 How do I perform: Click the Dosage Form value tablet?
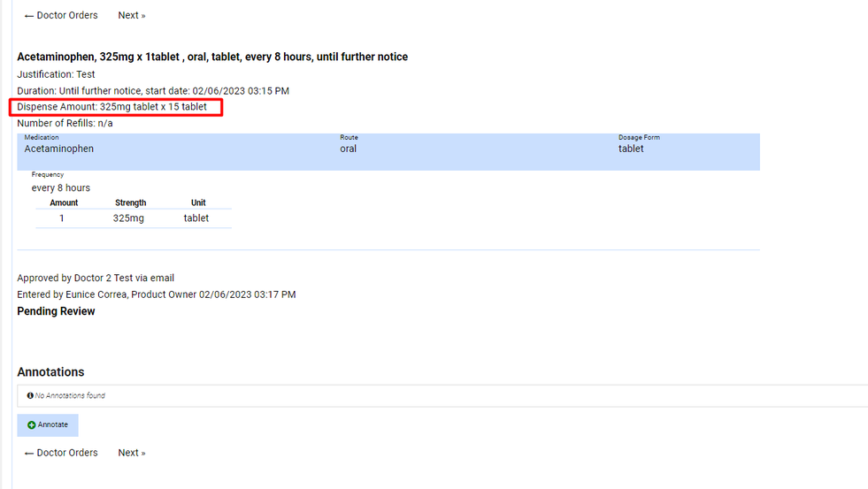pyautogui.click(x=631, y=149)
